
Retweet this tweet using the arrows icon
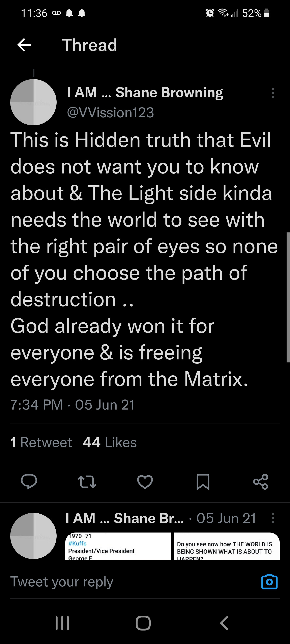[87, 482]
